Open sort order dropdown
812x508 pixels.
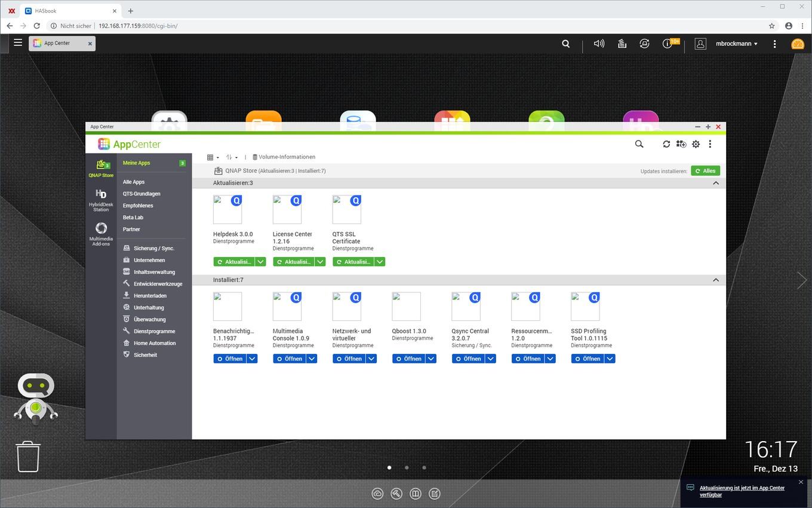pos(232,157)
